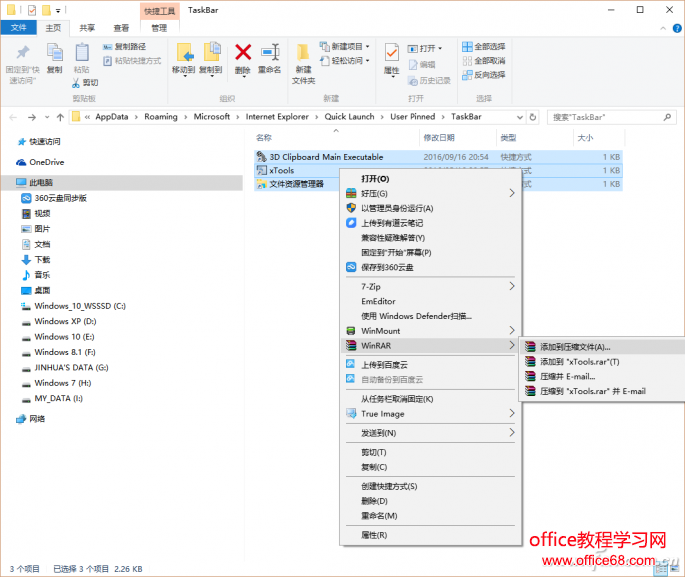Click the Refresh button beside address bar

tap(533, 117)
